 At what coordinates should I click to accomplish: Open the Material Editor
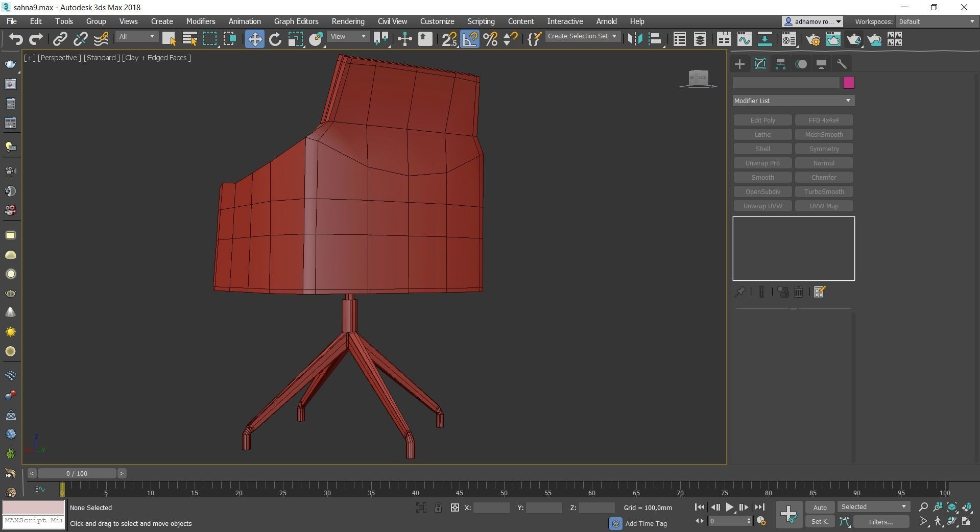788,39
